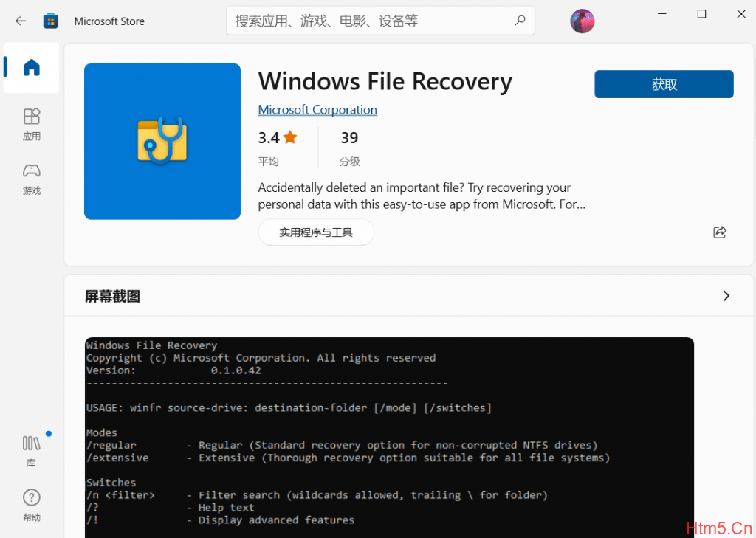Open the user profile avatar

click(x=582, y=21)
